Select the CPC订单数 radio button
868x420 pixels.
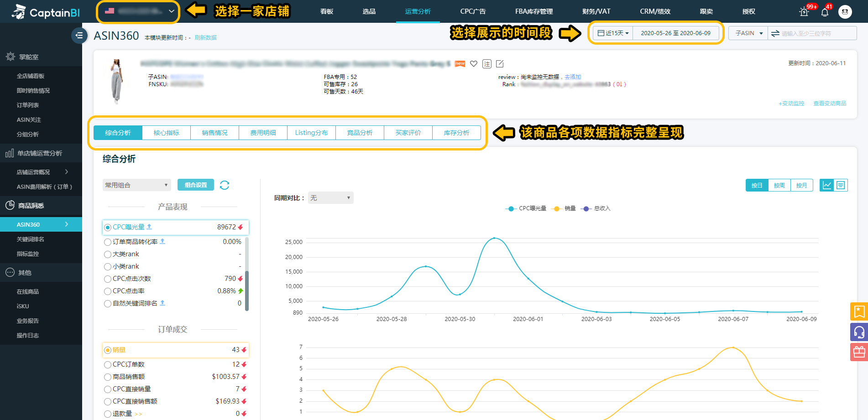click(108, 364)
